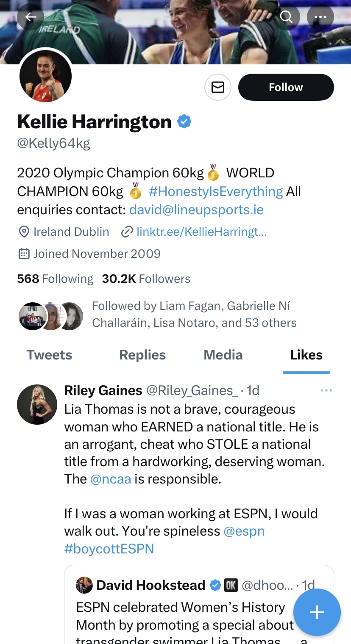Open Kellie Harrington's profile picture

click(45, 76)
